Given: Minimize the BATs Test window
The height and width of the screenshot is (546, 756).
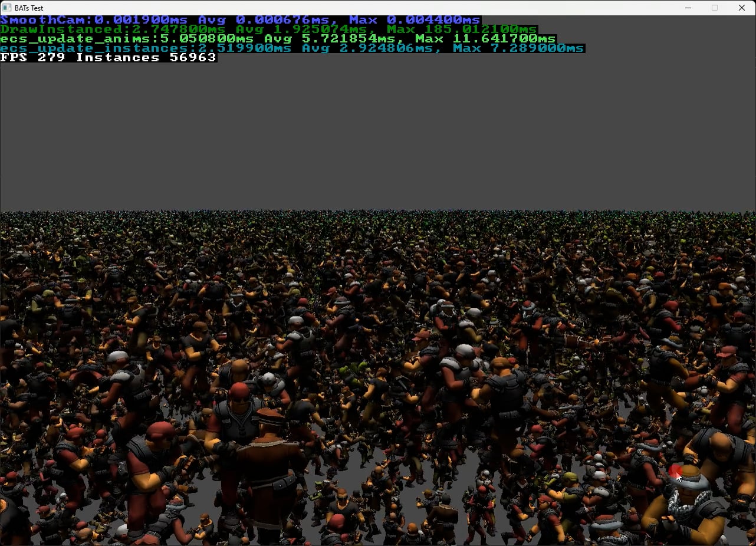Looking at the screenshot, I should click(x=688, y=8).
